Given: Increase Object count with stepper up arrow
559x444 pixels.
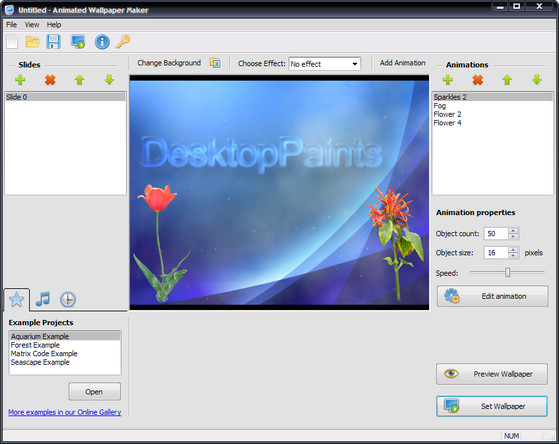Looking at the screenshot, I should (x=513, y=231).
